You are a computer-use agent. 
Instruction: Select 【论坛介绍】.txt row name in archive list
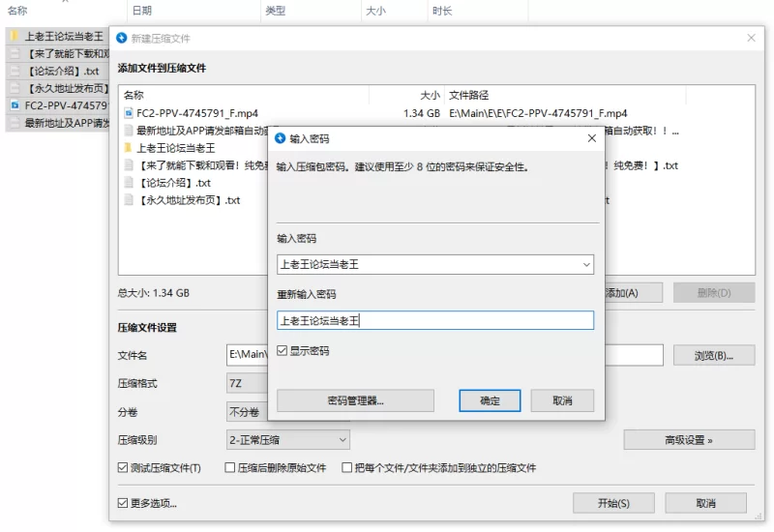click(174, 183)
